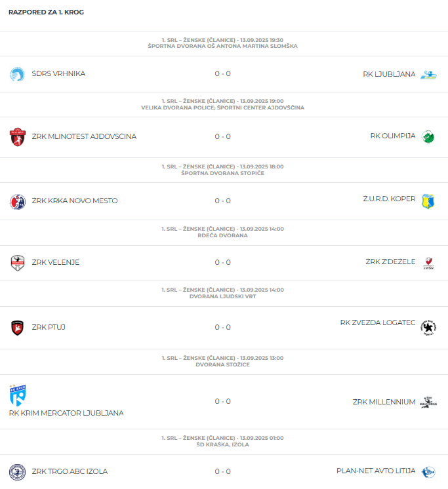Open ZRK VELENJE team name link
Screen dimensions: 448x489
click(56, 262)
